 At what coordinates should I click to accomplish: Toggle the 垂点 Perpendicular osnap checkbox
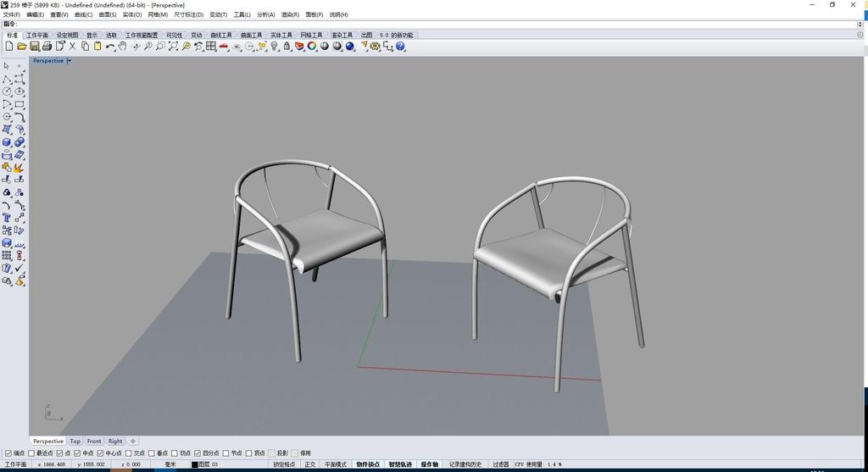click(152, 453)
